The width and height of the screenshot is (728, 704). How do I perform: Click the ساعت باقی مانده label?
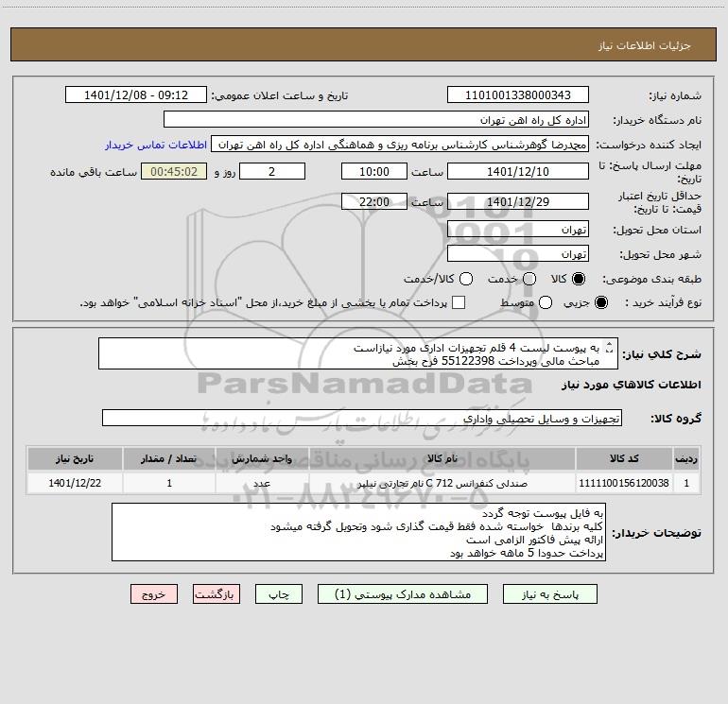(x=94, y=172)
